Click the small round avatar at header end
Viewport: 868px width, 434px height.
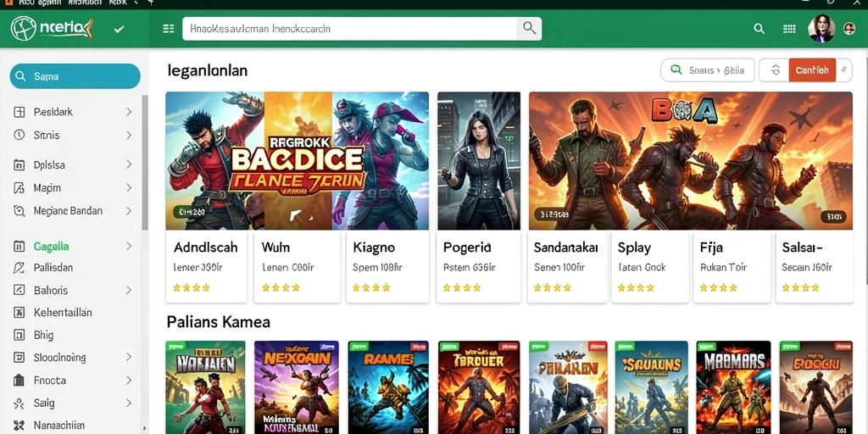(x=849, y=29)
